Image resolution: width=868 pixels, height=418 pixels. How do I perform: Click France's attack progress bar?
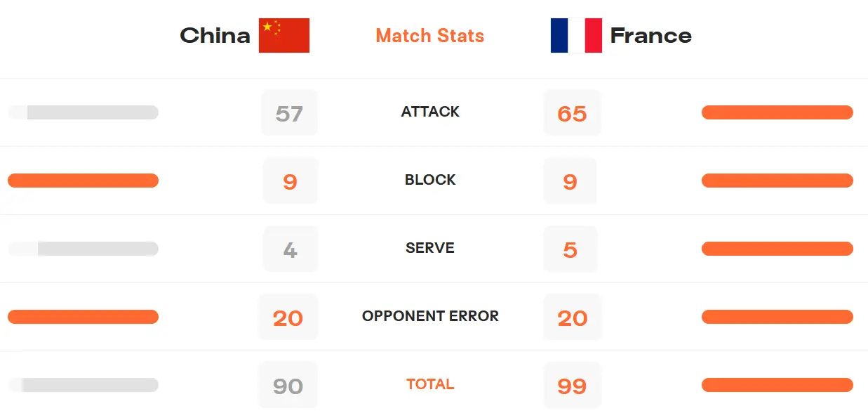[x=777, y=112]
